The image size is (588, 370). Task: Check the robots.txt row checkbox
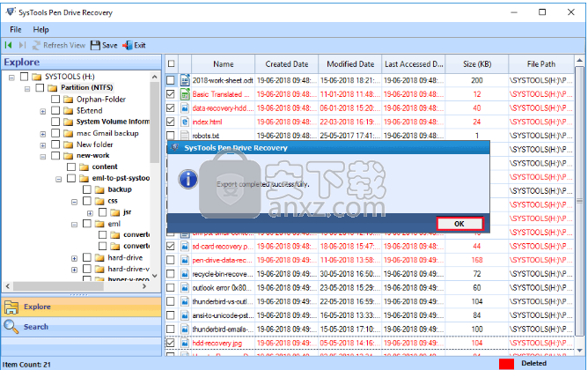coord(171,136)
